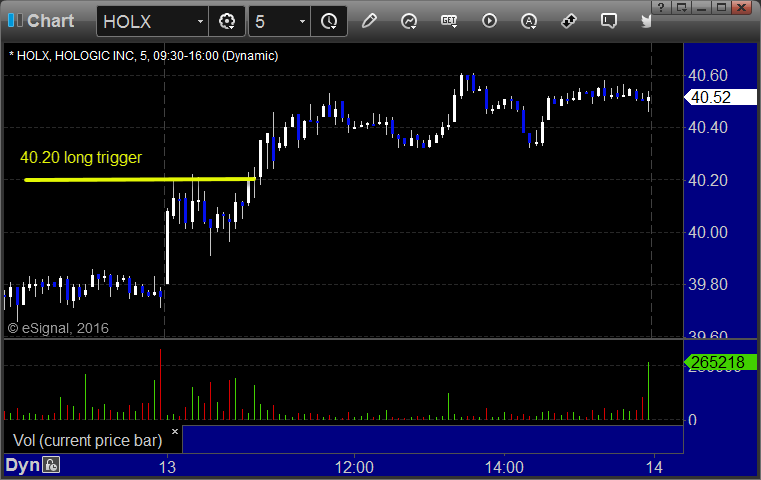The height and width of the screenshot is (480, 761).
Task: Start bar replay with play icon
Action: (489, 21)
